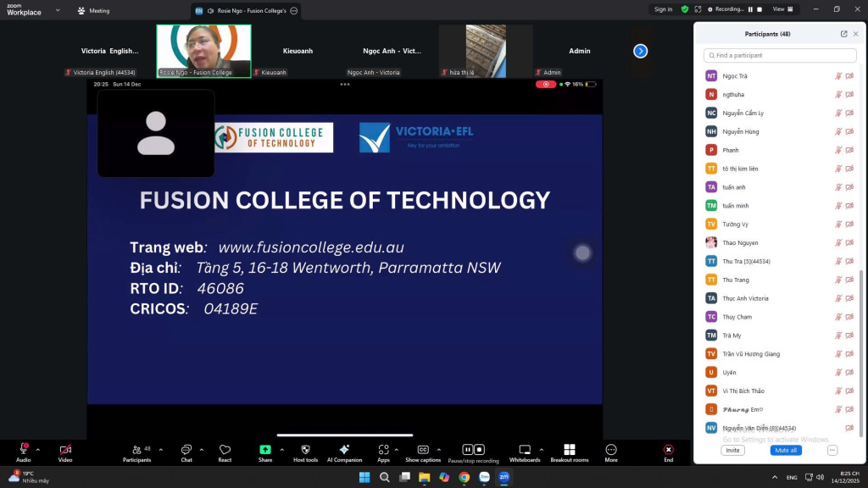Expand the arrow next to Share
The width and height of the screenshot is (868, 488).
[x=281, y=450]
